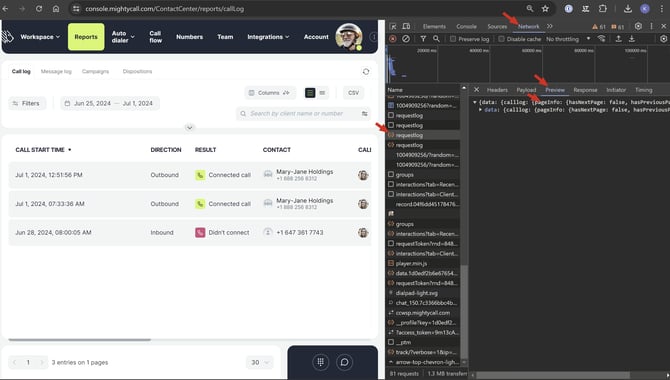Open the chat bubble in the softphone panel
This screenshot has height=380, width=670.
(x=344, y=362)
